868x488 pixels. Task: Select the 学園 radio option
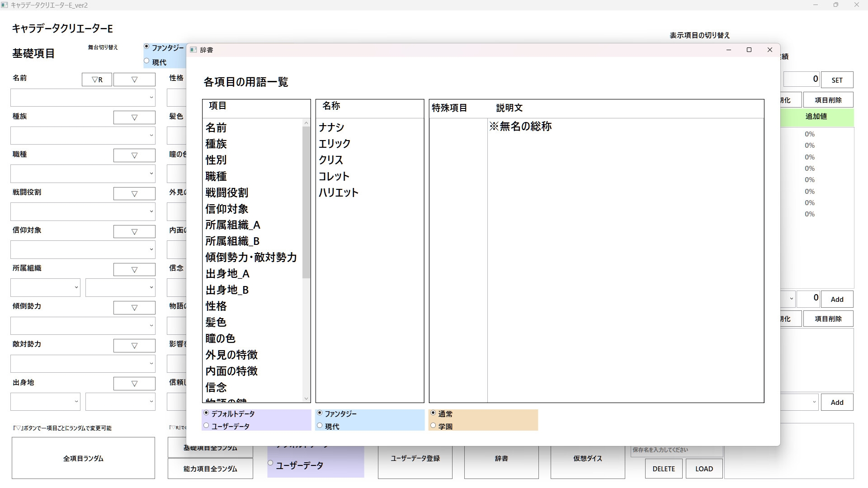tap(434, 426)
